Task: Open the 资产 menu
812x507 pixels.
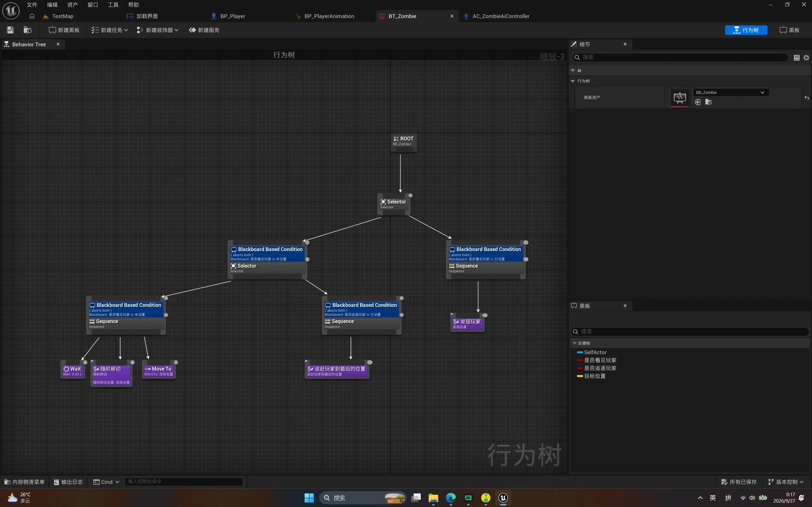Action: click(x=72, y=5)
